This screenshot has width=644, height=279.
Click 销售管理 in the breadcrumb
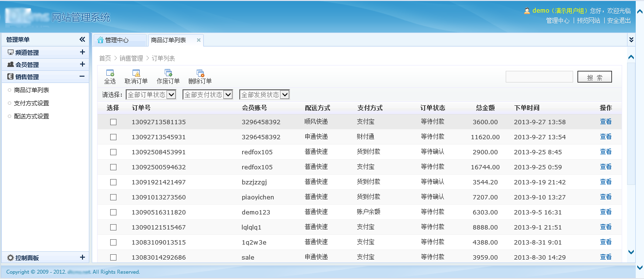[132, 58]
